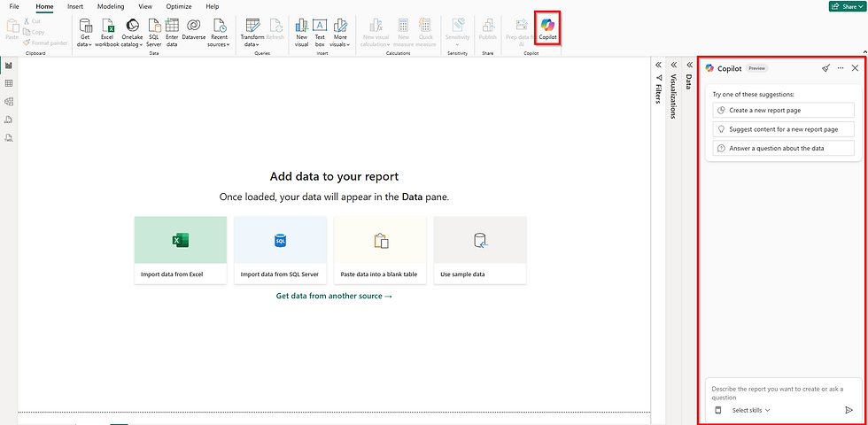Image resolution: width=868 pixels, height=425 pixels.
Task: Click the Preview badge beside Copilot title
Action: [756, 68]
